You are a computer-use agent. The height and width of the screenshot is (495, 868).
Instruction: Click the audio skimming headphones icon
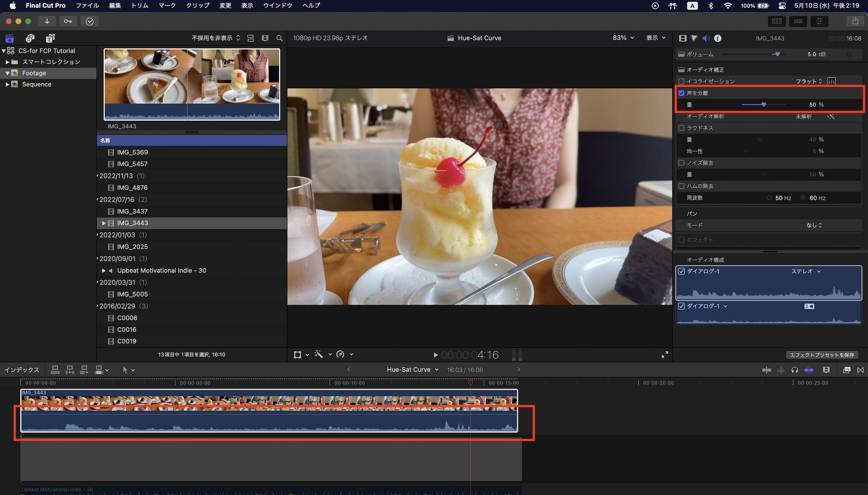(x=795, y=370)
